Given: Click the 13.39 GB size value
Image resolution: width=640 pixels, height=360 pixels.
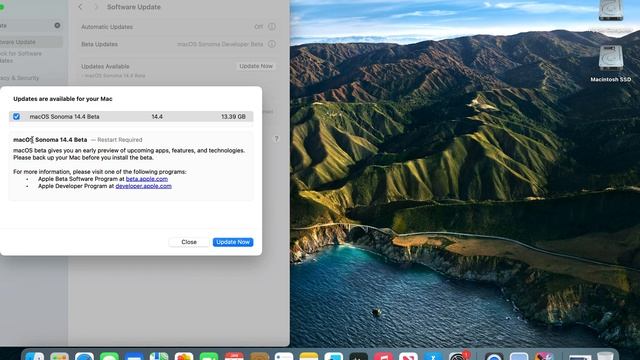Looking at the screenshot, I should 233,117.
